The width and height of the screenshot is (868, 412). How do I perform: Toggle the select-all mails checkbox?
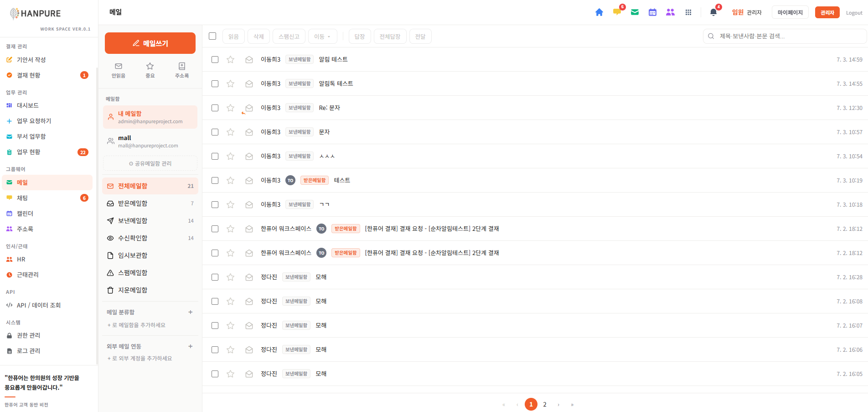coord(212,36)
